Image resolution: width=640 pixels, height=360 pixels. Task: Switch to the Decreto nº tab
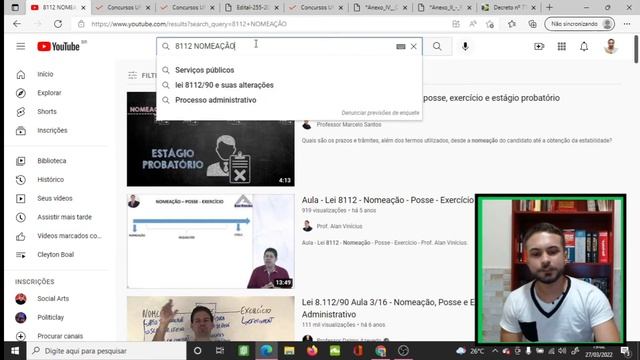tap(509, 7)
